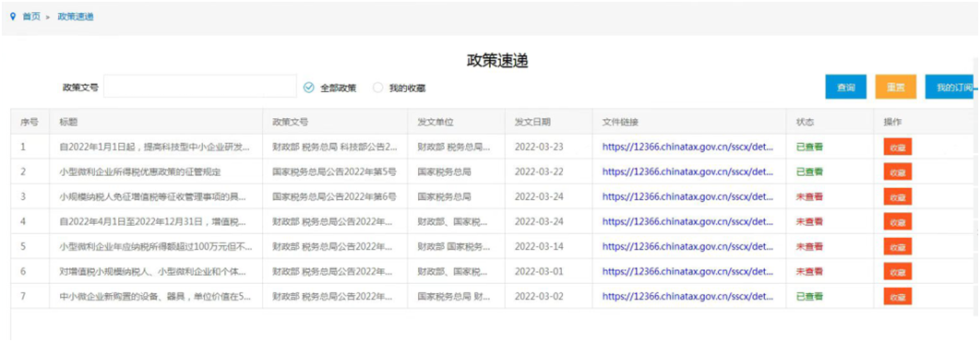
Task: Open file link for 2022年第6号 policy
Action: (x=688, y=196)
